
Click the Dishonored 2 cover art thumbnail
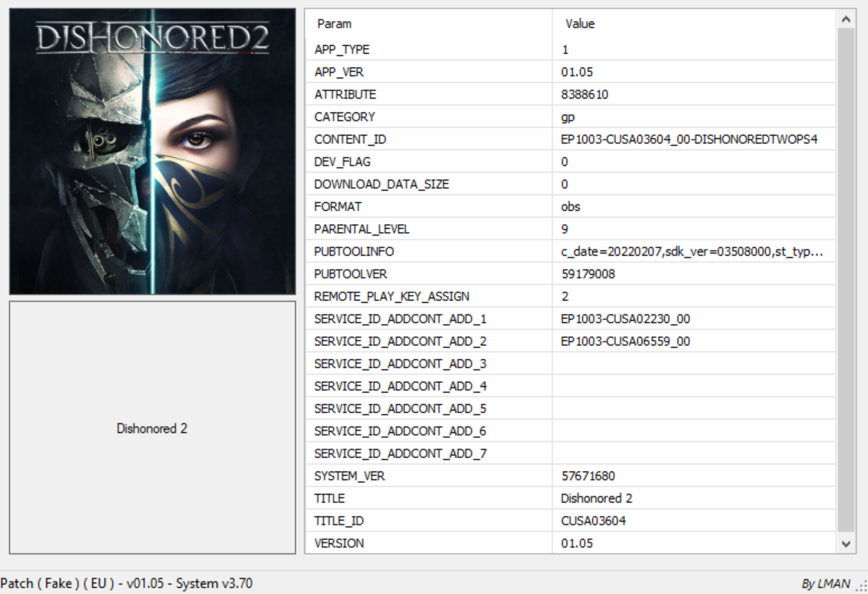(153, 151)
